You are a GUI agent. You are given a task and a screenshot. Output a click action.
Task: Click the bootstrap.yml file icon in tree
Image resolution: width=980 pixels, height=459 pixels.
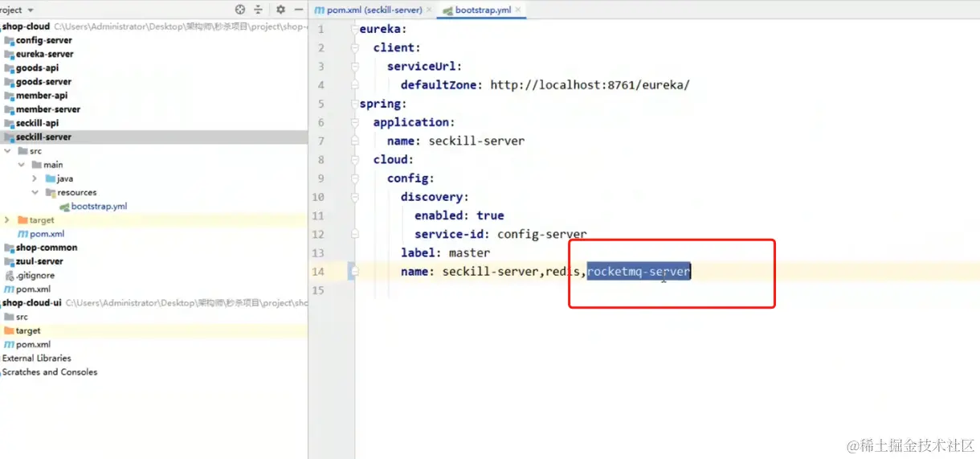[x=64, y=206]
